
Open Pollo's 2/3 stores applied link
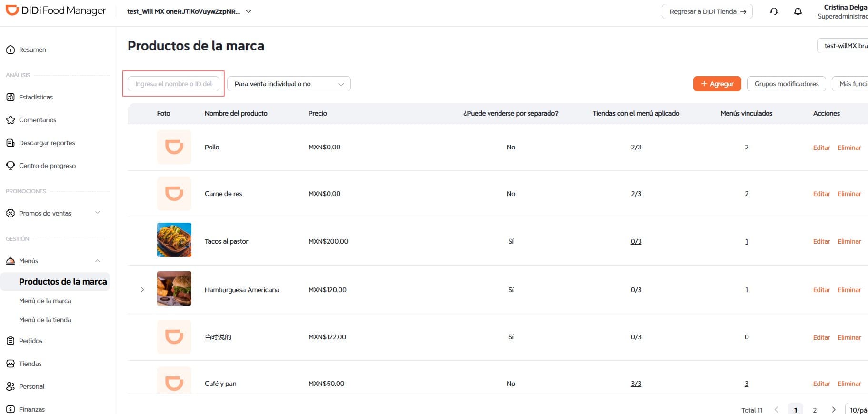636,147
